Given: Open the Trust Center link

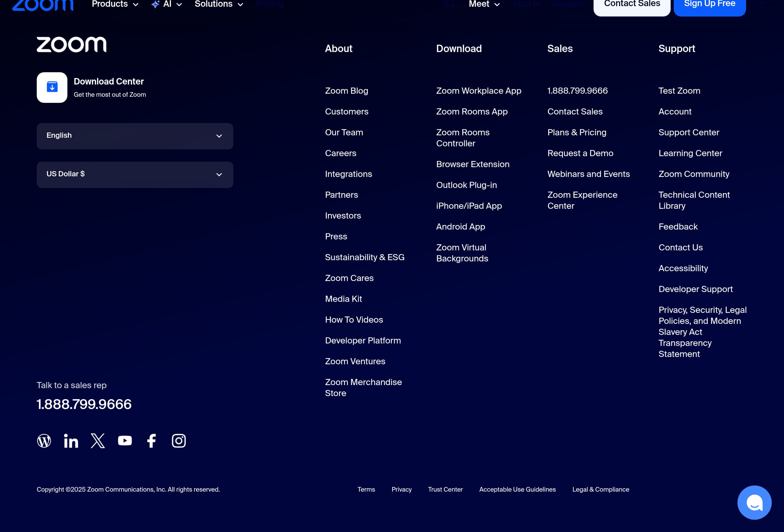Looking at the screenshot, I should click(445, 489).
